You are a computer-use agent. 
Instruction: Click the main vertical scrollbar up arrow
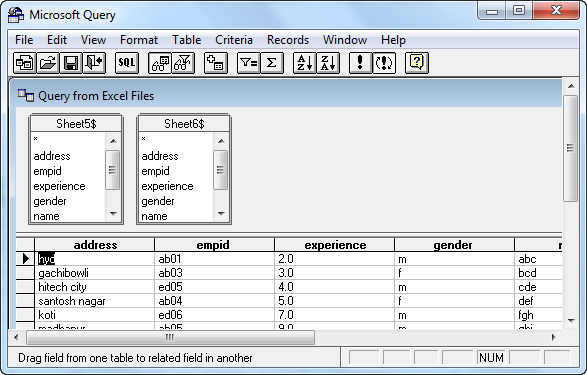571,86
